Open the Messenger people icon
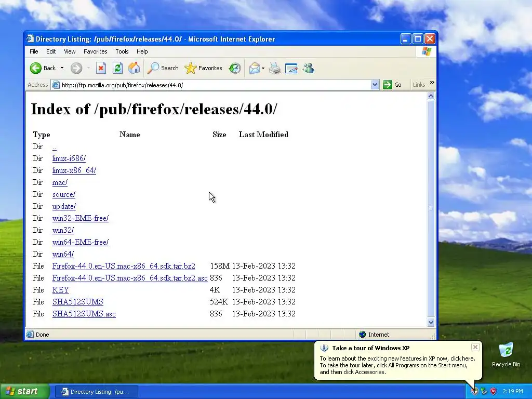The height and width of the screenshot is (399, 532). pyautogui.click(x=309, y=68)
